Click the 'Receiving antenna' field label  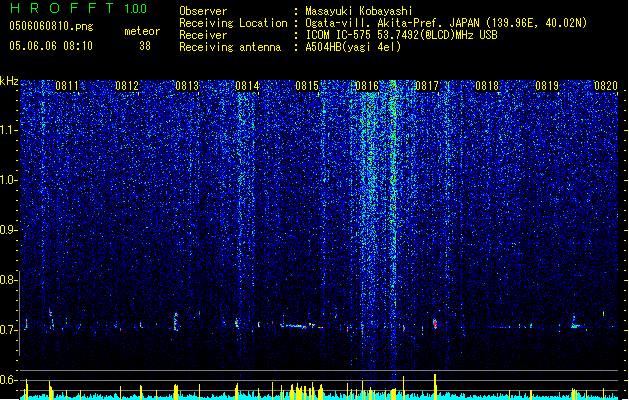[x=230, y=47]
